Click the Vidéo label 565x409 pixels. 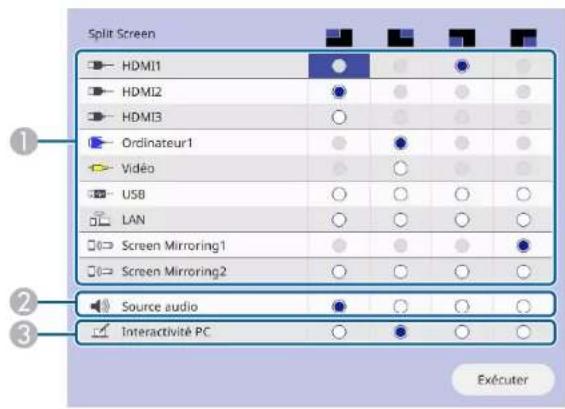[138, 168]
